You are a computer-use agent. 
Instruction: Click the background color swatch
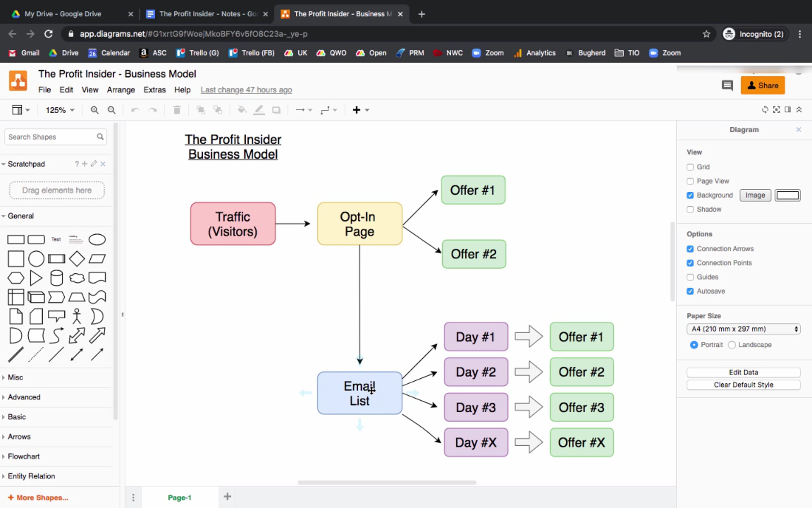[787, 195]
